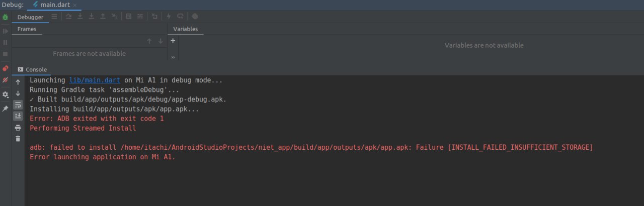
Task: Click Restore Layout lines icon
Action: coord(54,17)
